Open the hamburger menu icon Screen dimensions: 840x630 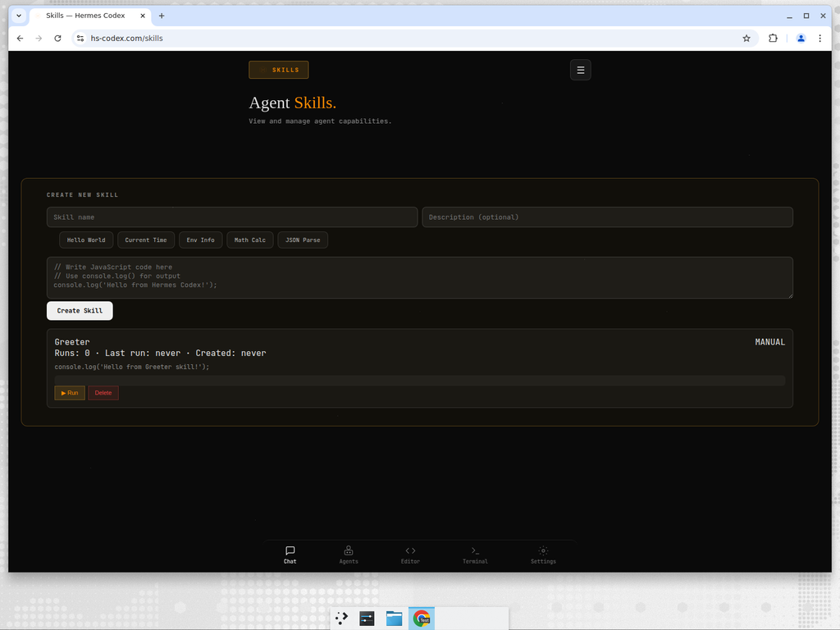(x=580, y=70)
